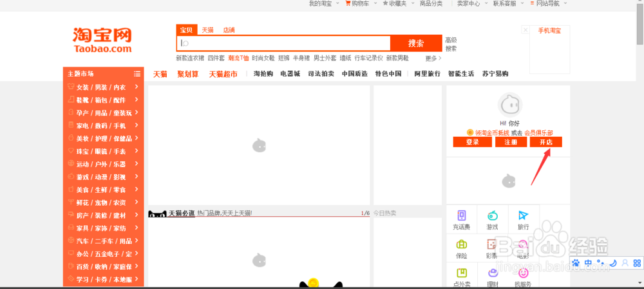Open 阿里旅行 in the navigation bar
The height and width of the screenshot is (289, 644).
coord(427,74)
